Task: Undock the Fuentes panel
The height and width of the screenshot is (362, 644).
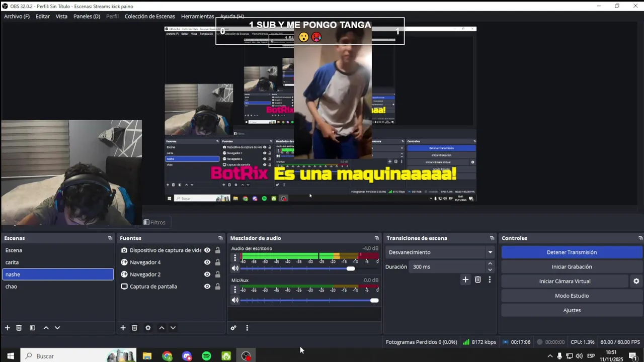Action: [220, 238]
